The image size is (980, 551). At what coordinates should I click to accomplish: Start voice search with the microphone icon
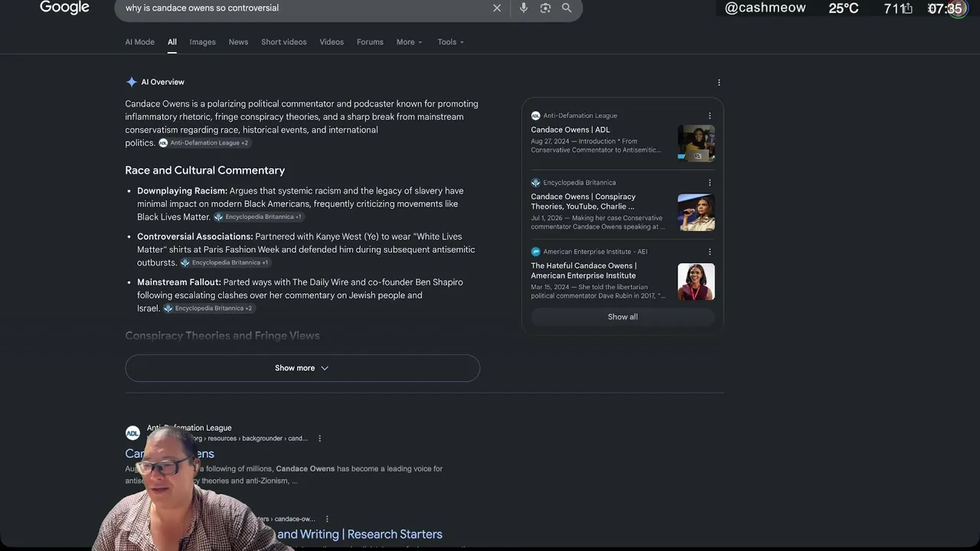pos(524,8)
